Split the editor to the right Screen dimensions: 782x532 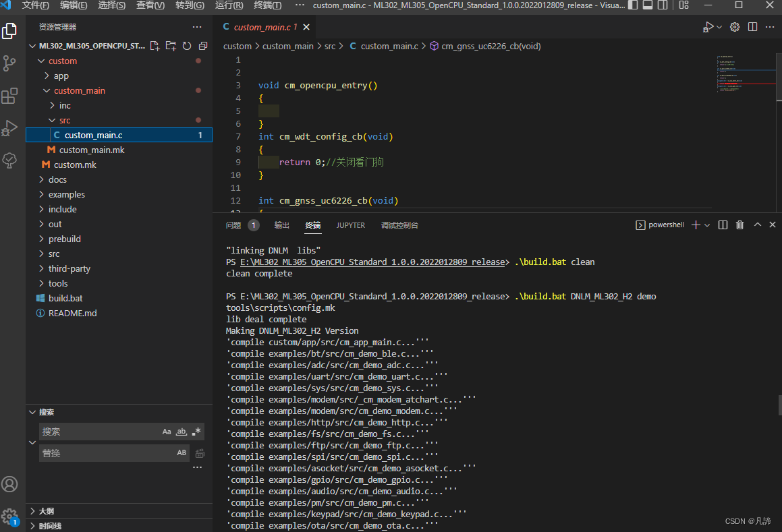point(752,27)
